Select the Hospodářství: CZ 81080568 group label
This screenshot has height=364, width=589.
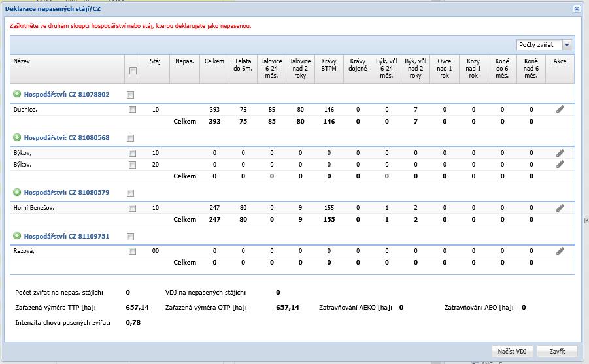pyautogui.click(x=67, y=137)
